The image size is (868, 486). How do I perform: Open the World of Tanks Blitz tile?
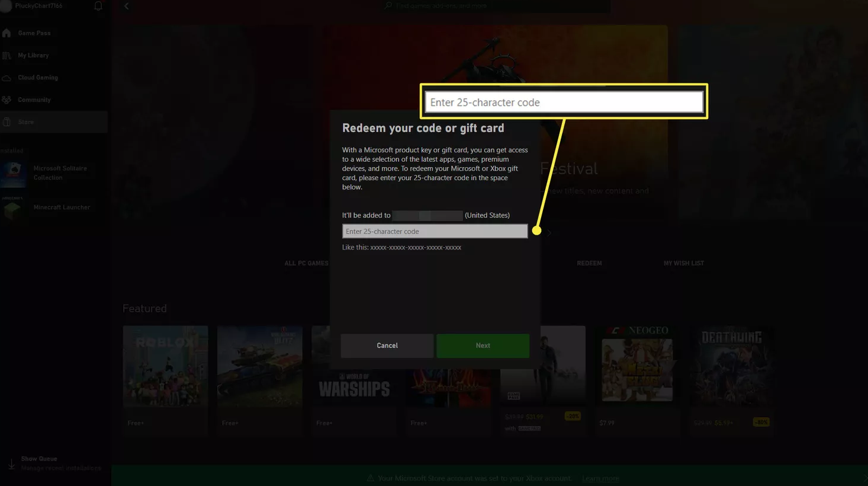[260, 381]
